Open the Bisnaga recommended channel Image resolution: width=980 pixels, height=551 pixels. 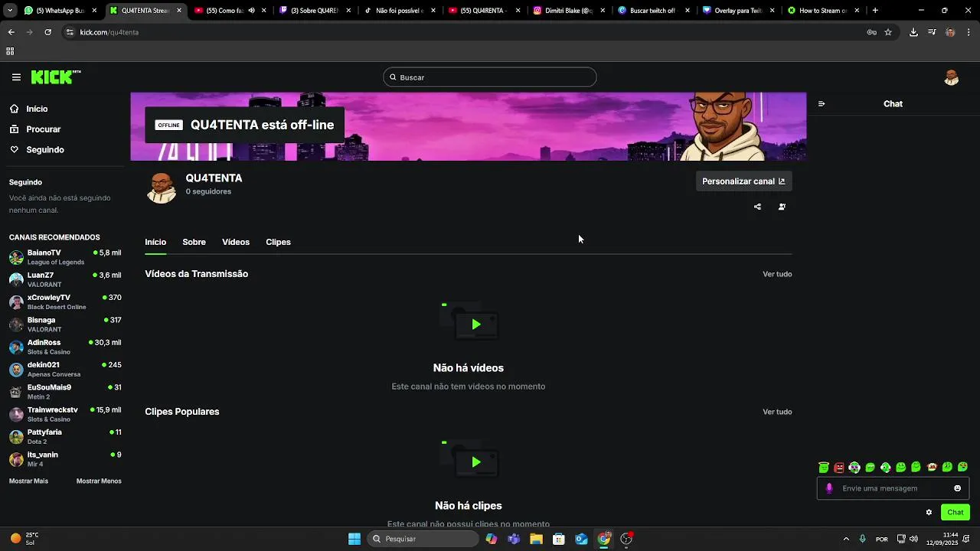point(65,324)
